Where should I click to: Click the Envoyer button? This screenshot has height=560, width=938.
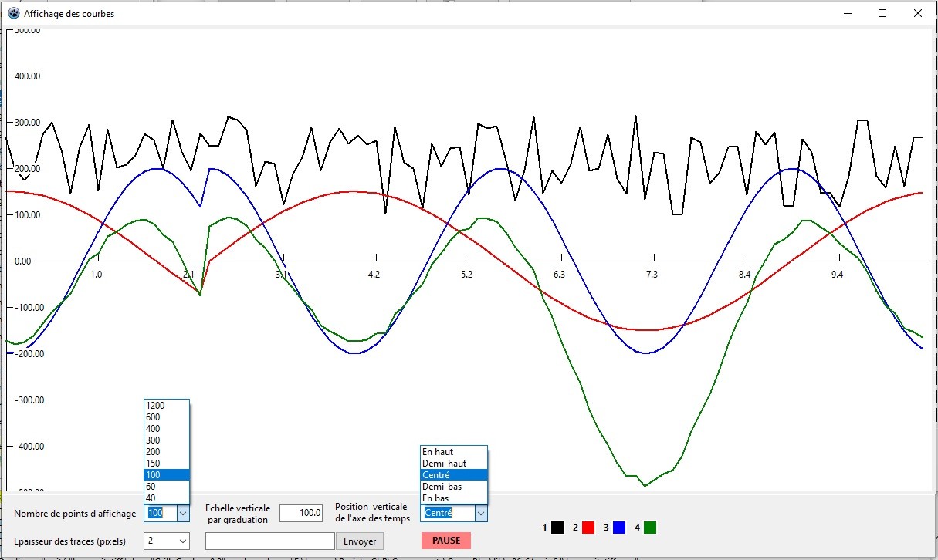point(360,541)
